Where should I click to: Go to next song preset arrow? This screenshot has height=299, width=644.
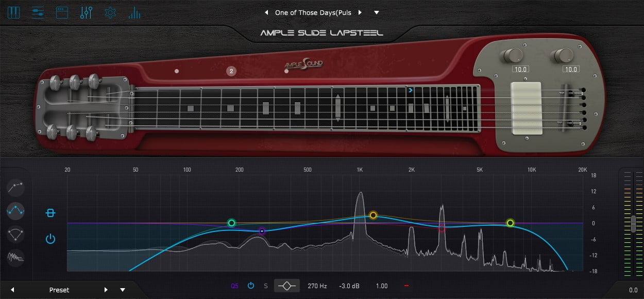(x=360, y=12)
